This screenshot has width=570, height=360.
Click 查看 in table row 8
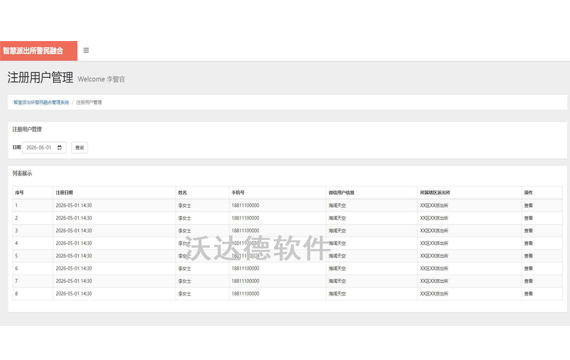(x=528, y=293)
